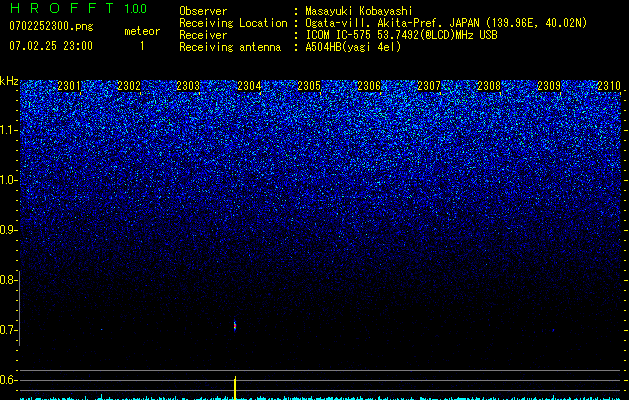Click the 1.1 kHz axis label
This screenshot has height=400, width=629.
(x=8, y=130)
